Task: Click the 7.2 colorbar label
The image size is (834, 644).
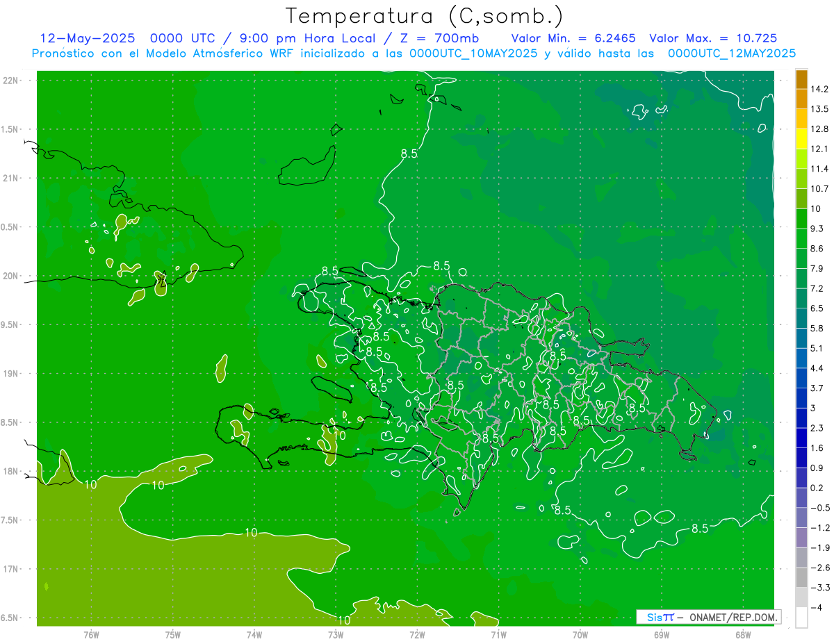Action: tap(817, 288)
